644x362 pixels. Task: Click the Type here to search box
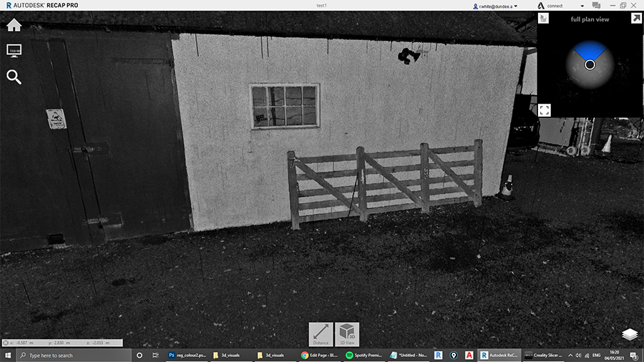[72, 355]
